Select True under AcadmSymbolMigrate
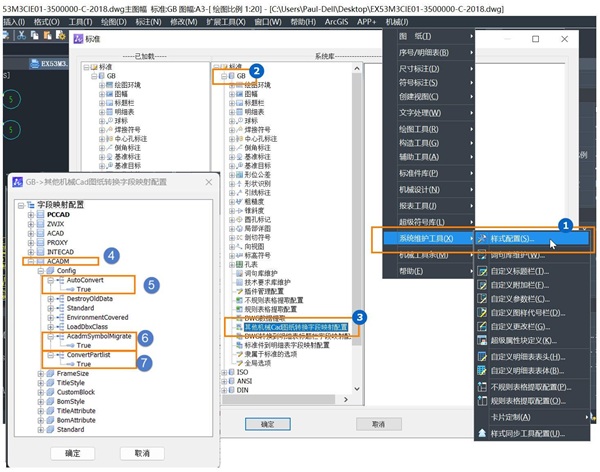 (83, 345)
